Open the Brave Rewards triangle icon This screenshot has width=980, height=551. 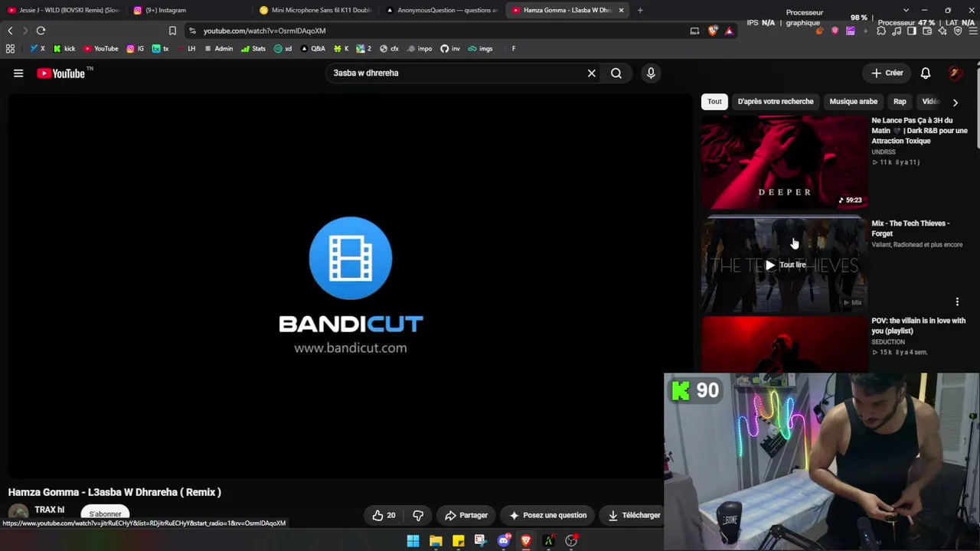click(729, 31)
